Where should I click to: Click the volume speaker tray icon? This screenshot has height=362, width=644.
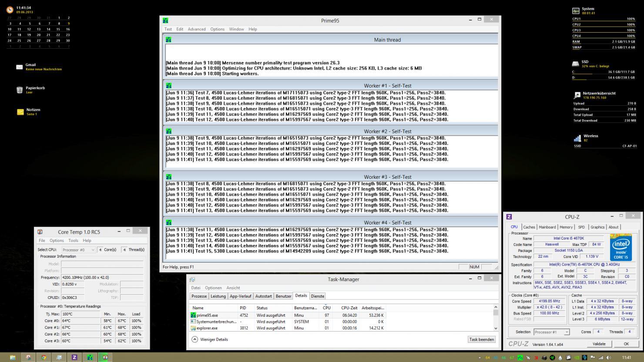click(x=608, y=358)
